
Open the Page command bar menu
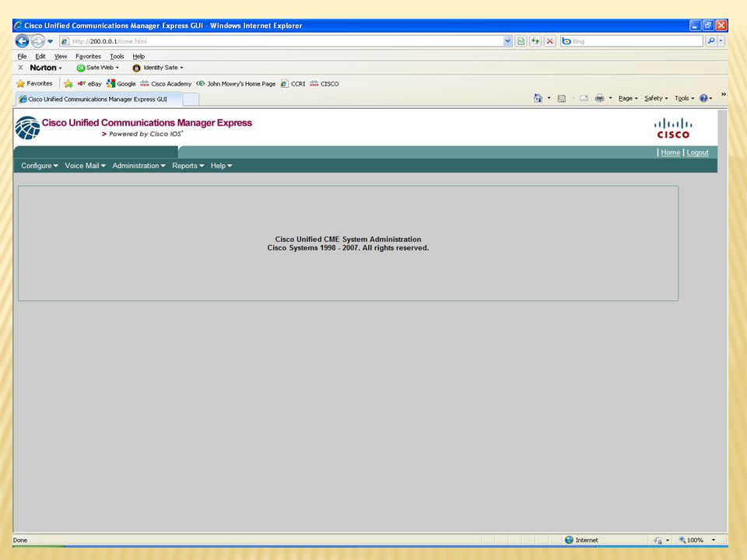click(628, 99)
